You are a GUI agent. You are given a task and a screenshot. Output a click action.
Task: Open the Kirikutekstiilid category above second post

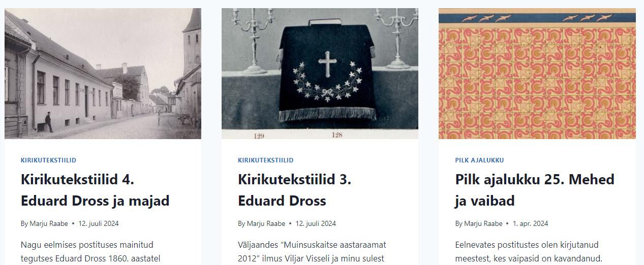[x=265, y=160]
